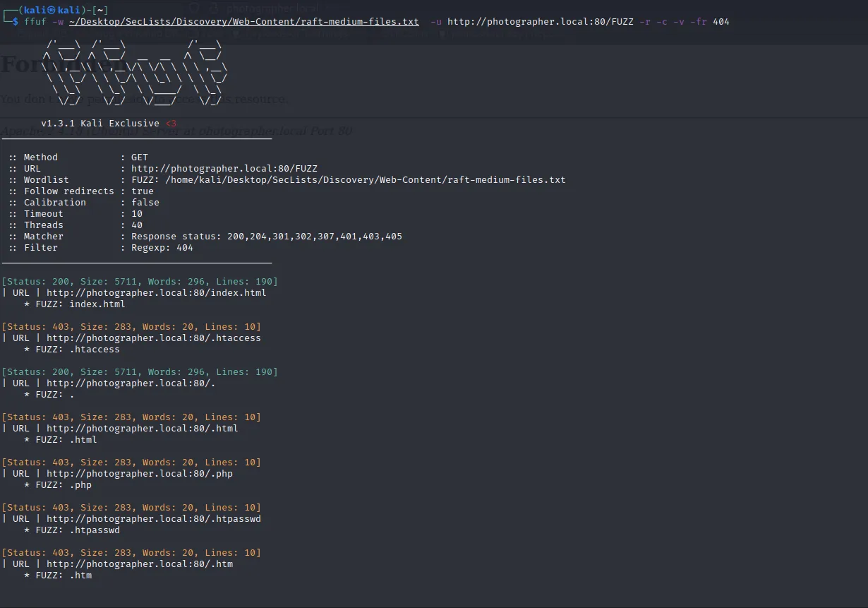Click the Matcher response status codes line
The image size is (868, 608).
[205, 237]
